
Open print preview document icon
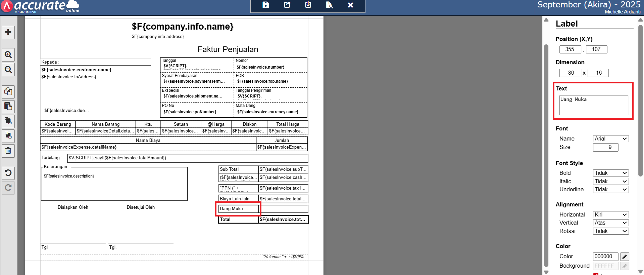coord(329,5)
